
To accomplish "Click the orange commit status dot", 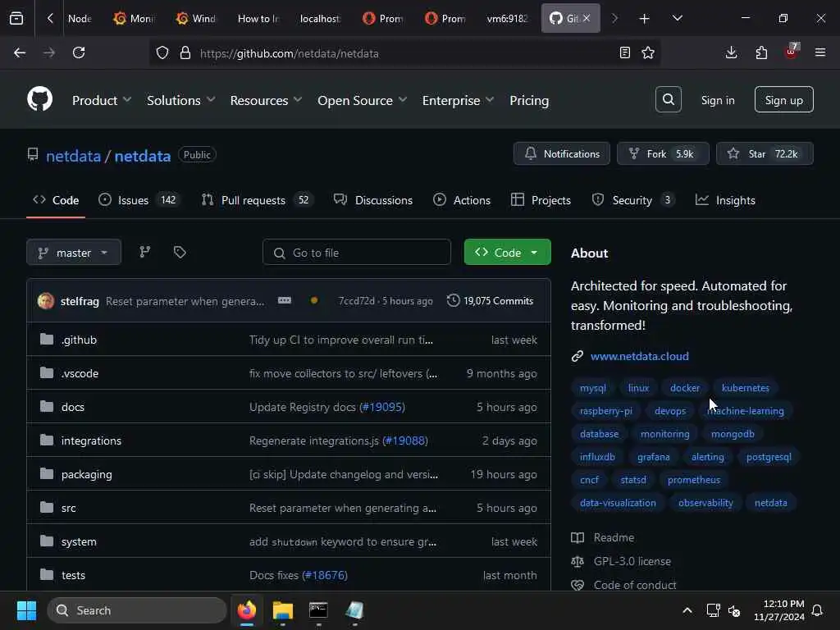I will 314,300.
